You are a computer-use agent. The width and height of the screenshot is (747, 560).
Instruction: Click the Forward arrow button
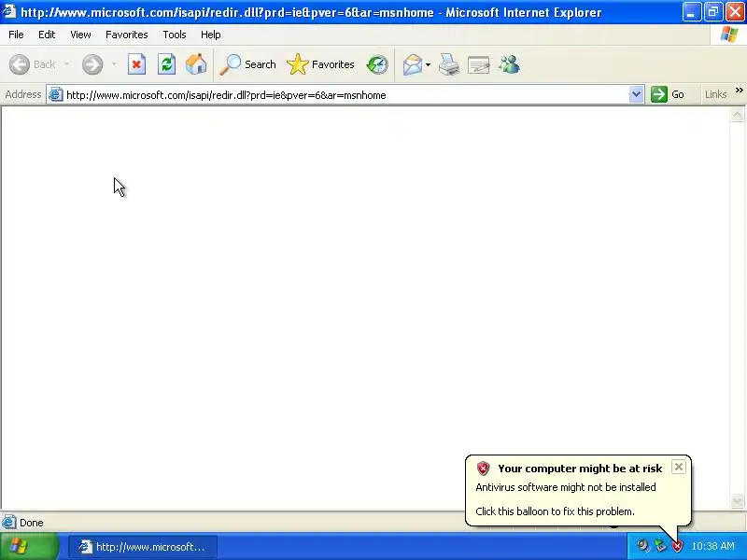(x=92, y=64)
